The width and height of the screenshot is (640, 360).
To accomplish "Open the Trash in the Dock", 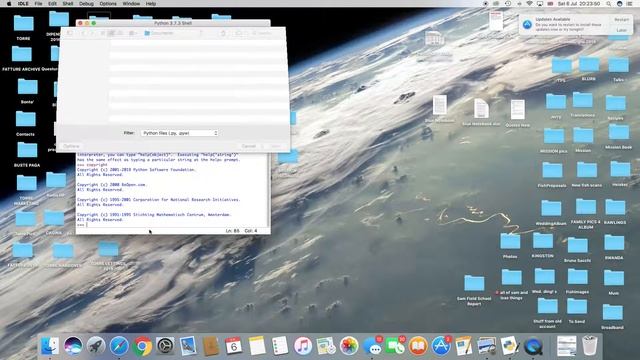I will [x=590, y=346].
